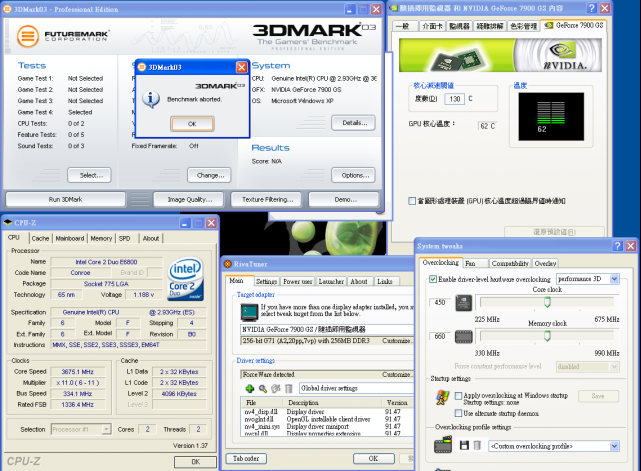The height and width of the screenshot is (471, 641).
Task: Check the GPU core temperature threshold notification box
Action: tap(412, 201)
